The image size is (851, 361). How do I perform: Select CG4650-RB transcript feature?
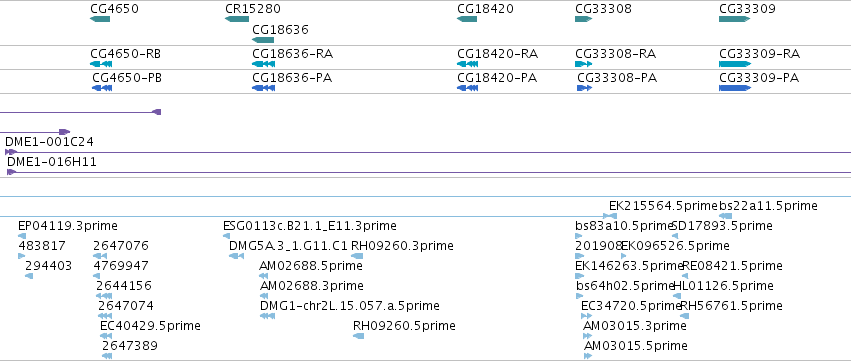(101, 64)
